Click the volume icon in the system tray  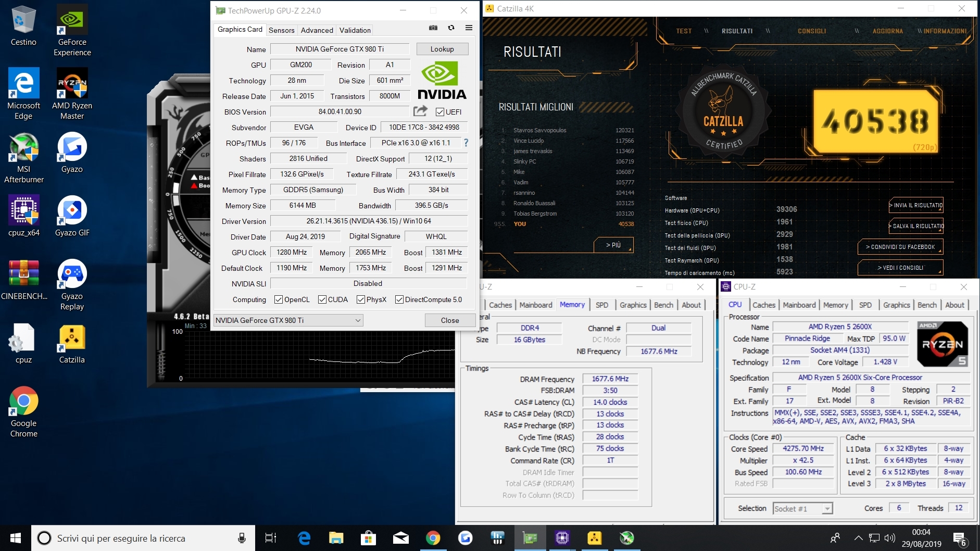click(889, 538)
